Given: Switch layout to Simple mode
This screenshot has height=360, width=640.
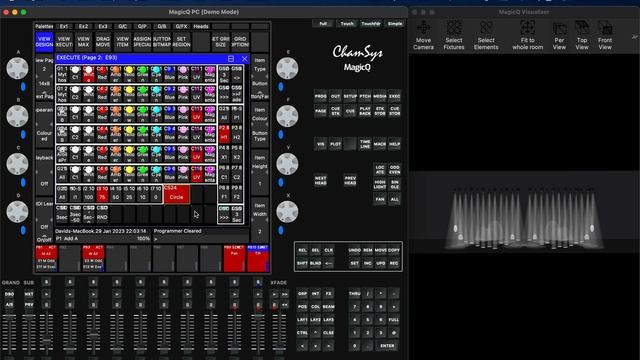Looking at the screenshot, I should pyautogui.click(x=395, y=24).
